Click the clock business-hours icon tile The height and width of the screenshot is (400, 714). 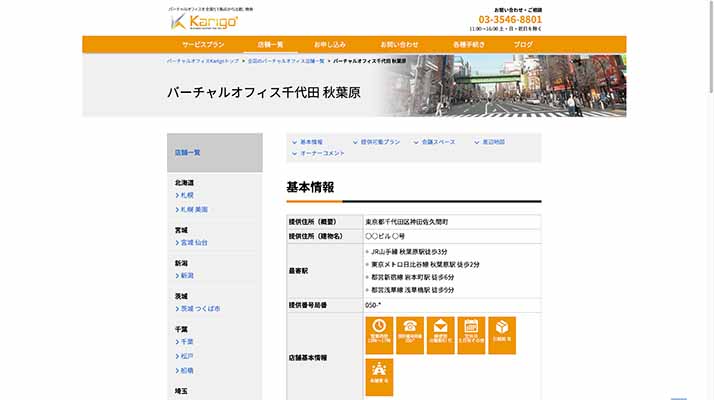[379, 330]
